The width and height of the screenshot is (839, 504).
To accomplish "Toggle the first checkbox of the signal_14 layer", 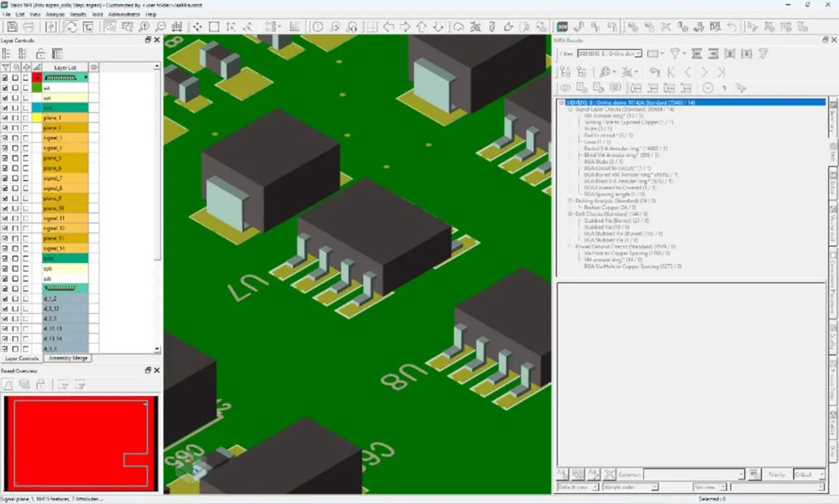I will 6,249.
